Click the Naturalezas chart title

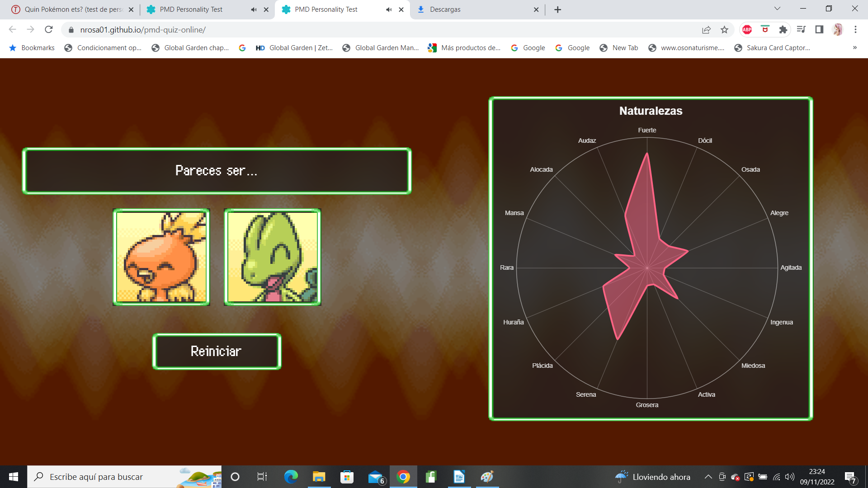pos(651,111)
